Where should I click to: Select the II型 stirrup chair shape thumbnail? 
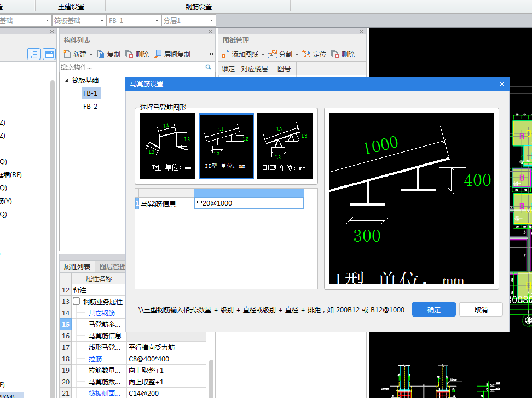pyautogui.click(x=226, y=146)
